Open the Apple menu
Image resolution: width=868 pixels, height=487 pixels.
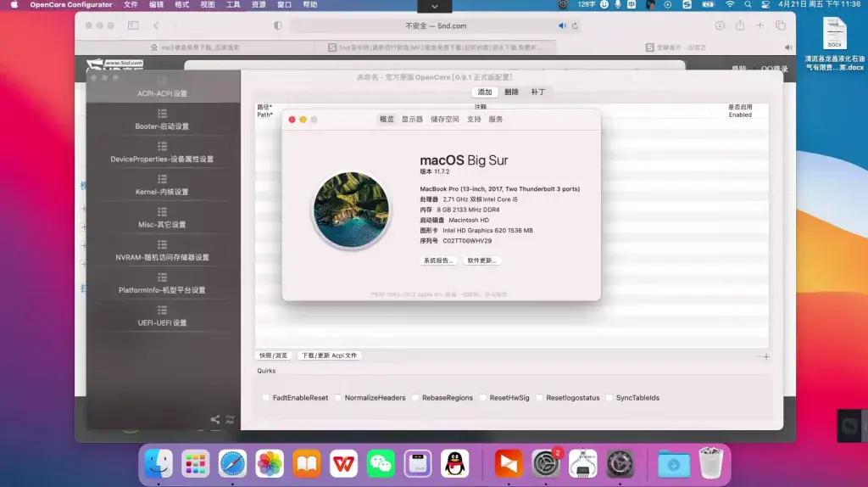tap(14, 4)
